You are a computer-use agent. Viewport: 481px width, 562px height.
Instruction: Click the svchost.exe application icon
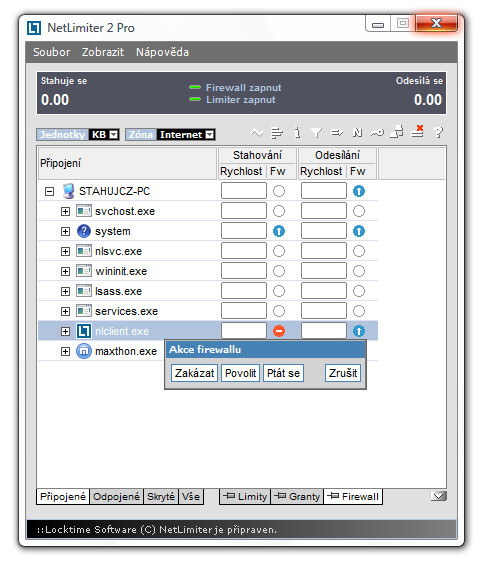(x=84, y=211)
